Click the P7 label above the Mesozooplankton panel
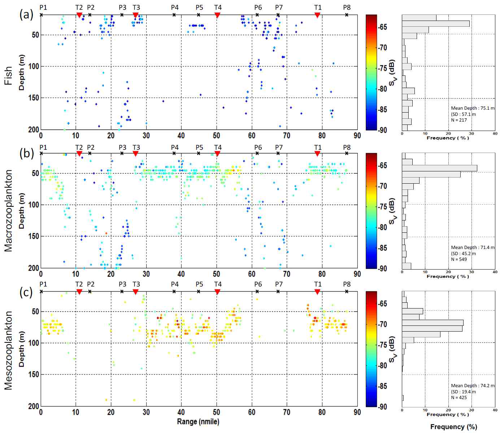This screenshot has height=433, width=504. 279,284
